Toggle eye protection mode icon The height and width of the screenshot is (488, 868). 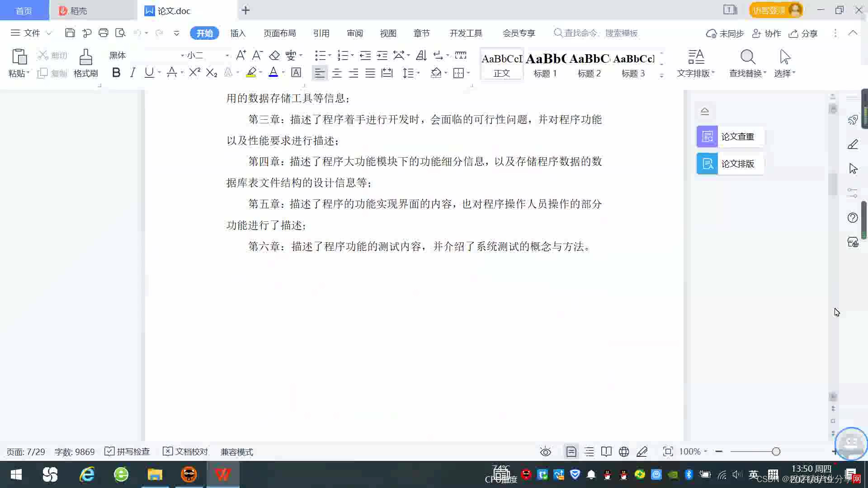coord(546,452)
